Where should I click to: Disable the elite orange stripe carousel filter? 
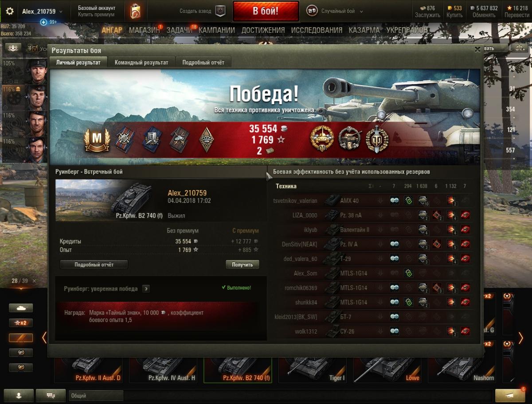[x=21, y=338]
